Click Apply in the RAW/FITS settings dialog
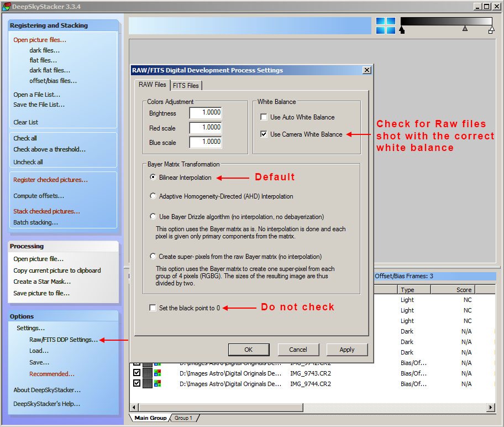 347,350
